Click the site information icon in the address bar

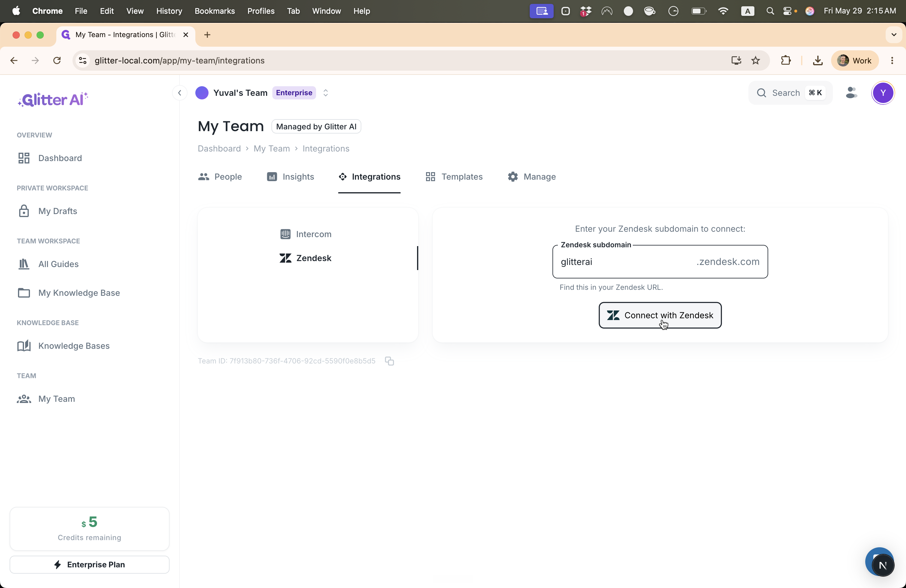pyautogui.click(x=83, y=60)
